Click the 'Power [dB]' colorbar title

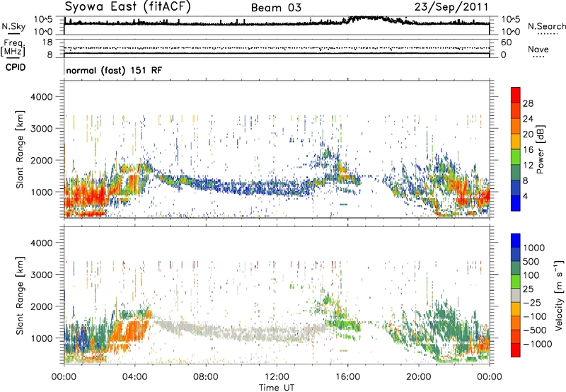point(541,149)
